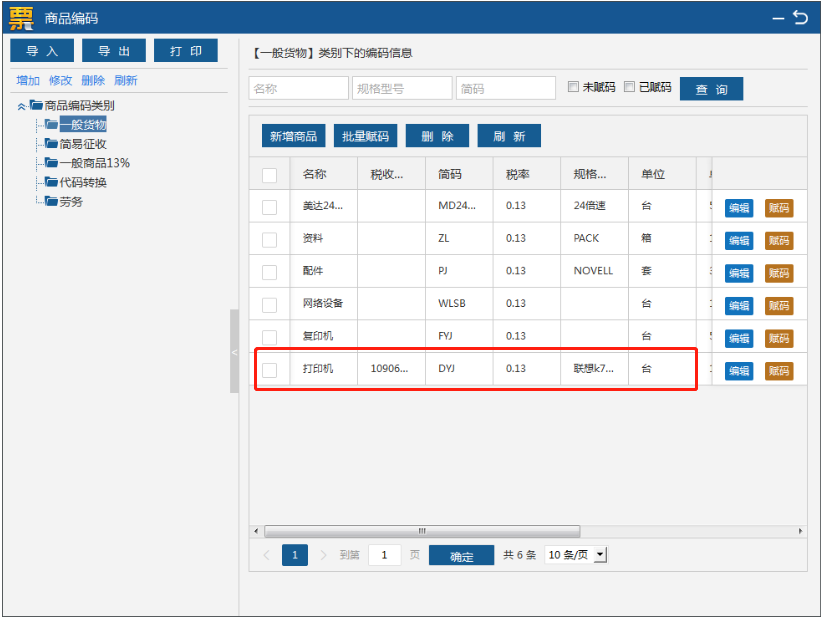The height and width of the screenshot is (620, 821).
Task: Click 赋码 for the 资料 row
Action: (779, 240)
